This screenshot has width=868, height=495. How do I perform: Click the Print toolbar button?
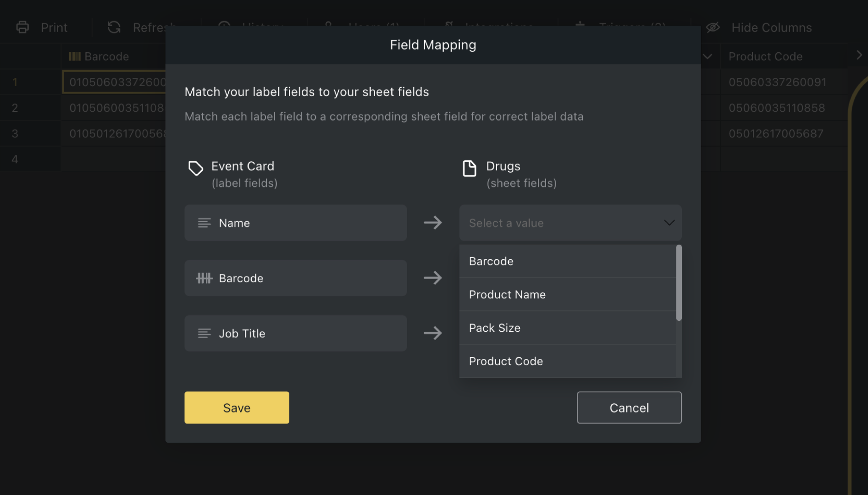(x=42, y=27)
